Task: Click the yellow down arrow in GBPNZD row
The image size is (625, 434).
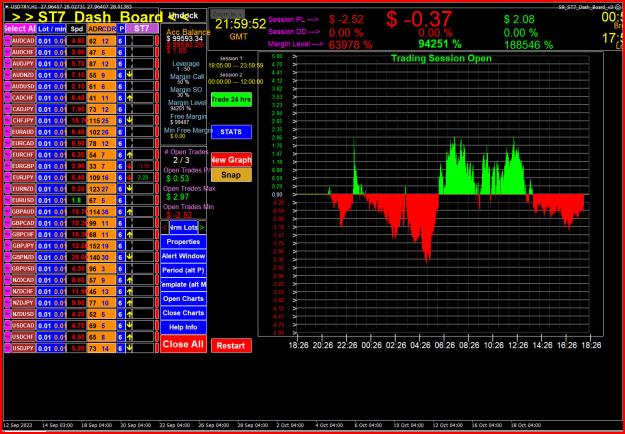Action: [130, 257]
